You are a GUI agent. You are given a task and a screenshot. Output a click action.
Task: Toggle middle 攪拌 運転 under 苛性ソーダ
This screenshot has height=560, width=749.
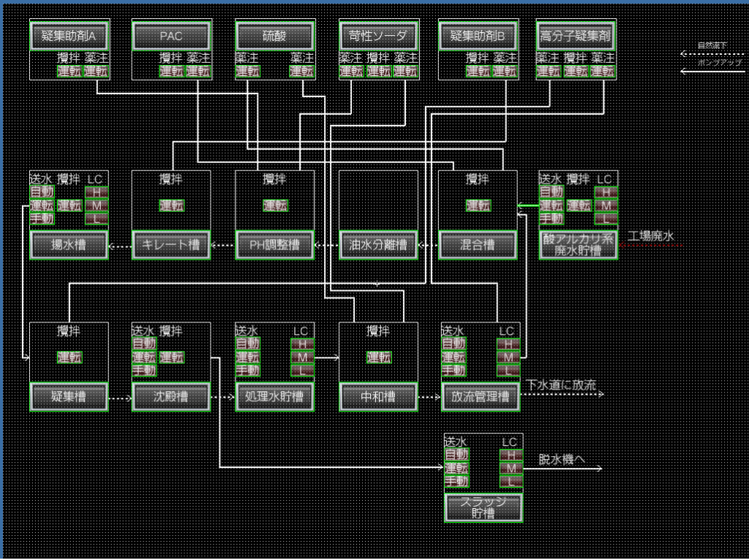point(378,71)
